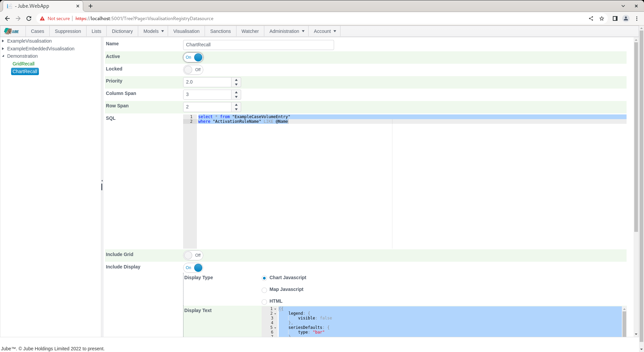This screenshot has width=644, height=352.
Task: Open Chrome three-dot menu
Action: [637, 18]
